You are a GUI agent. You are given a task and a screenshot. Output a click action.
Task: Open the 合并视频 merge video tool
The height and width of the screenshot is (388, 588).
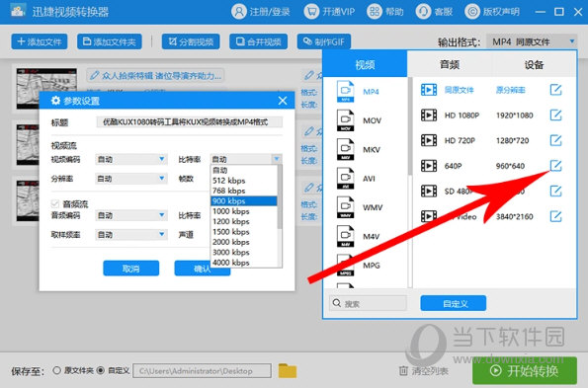(258, 41)
